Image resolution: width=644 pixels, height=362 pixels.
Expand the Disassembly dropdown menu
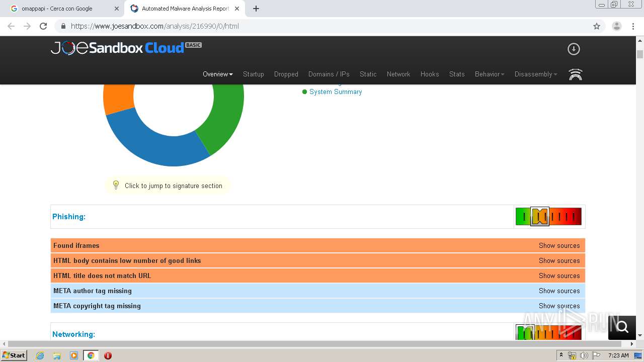pyautogui.click(x=536, y=74)
